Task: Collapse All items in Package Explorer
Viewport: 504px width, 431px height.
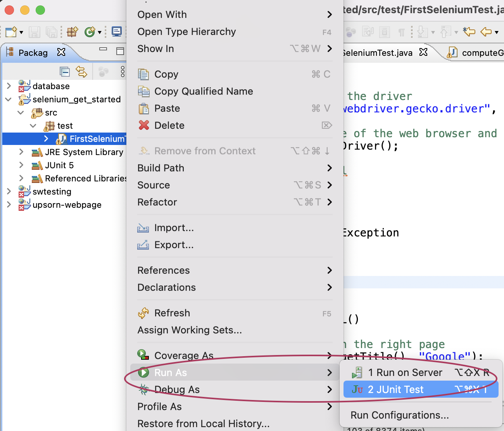Action: [x=64, y=71]
